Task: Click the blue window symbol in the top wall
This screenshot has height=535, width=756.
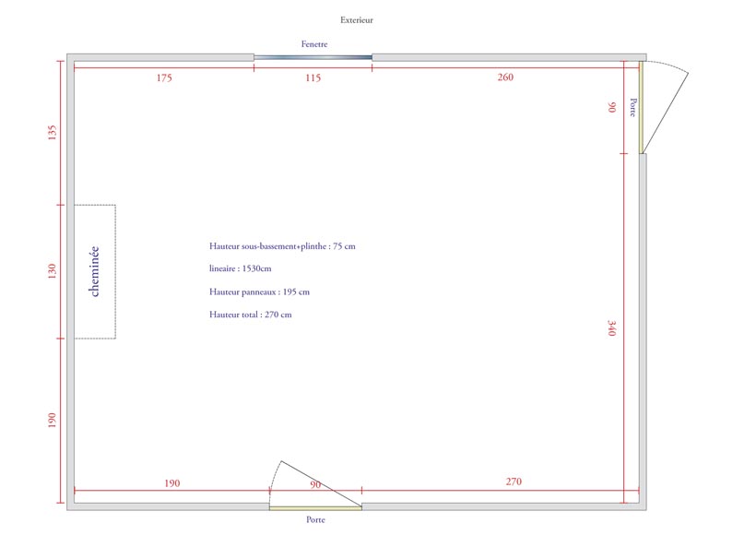Action: [x=313, y=57]
